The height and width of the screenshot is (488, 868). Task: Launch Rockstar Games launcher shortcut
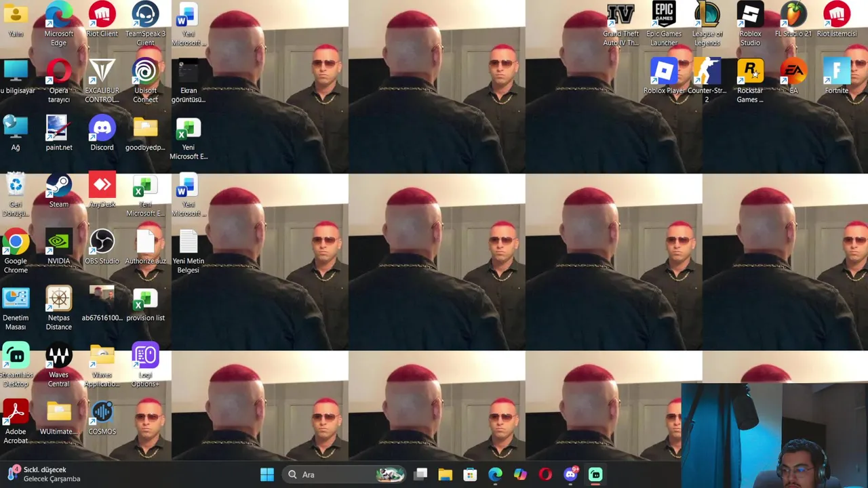(x=750, y=81)
